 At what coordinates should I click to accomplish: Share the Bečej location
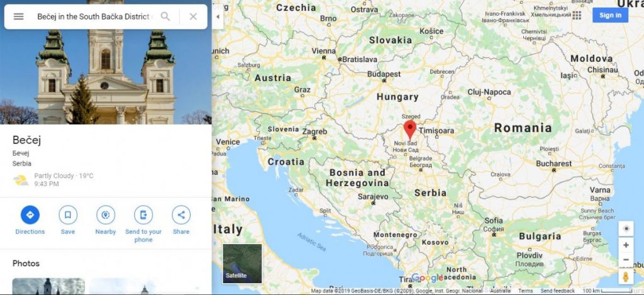tap(181, 220)
